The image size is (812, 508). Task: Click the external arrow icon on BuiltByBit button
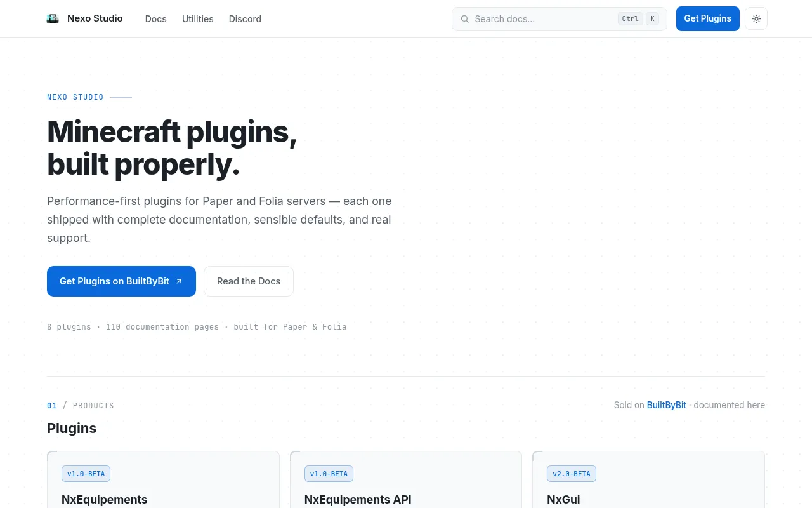[x=179, y=281]
